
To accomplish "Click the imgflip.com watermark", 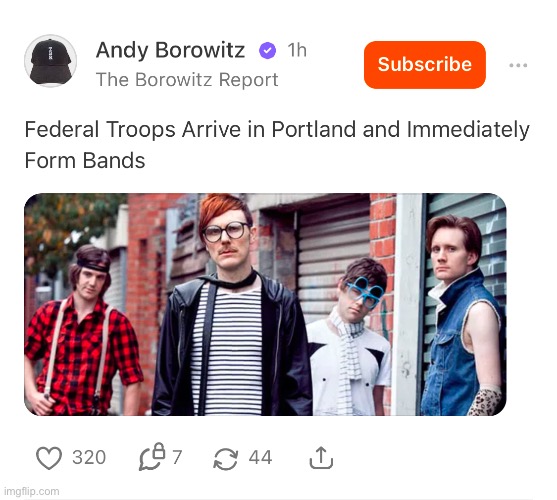I will pos(32,491).
